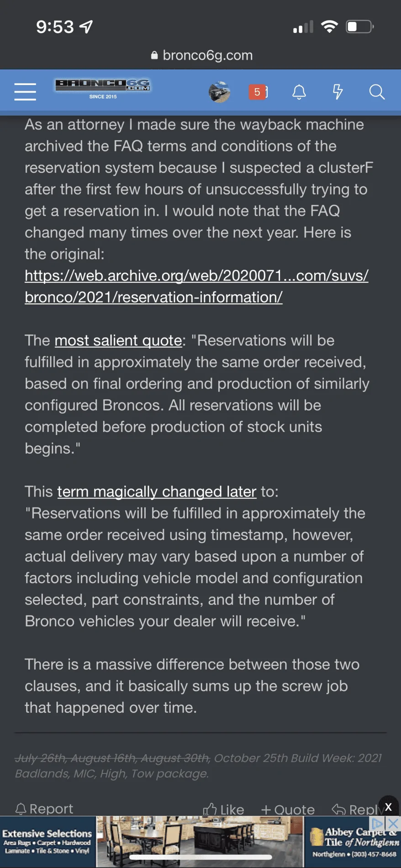This screenshot has height=868, width=401.
Task: Open What's New lightning icon
Action: pyautogui.click(x=338, y=92)
